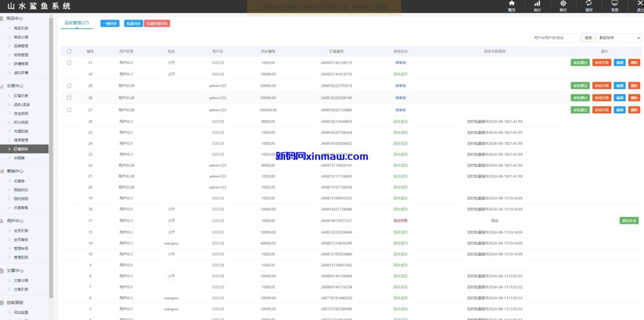Toggle the select-all checkbox in table header
644x320 pixels.
coord(69,52)
